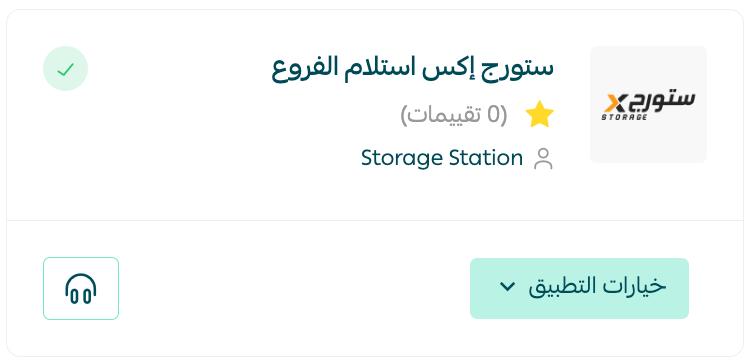Click the headphones support icon button

[81, 288]
